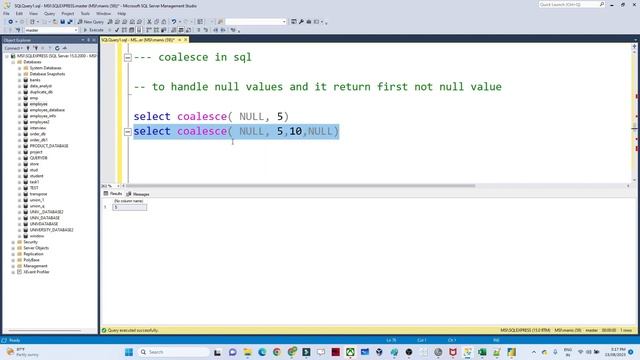
Task: Close the SQLQuery1.sql tab
Action: pyautogui.click(x=186, y=40)
